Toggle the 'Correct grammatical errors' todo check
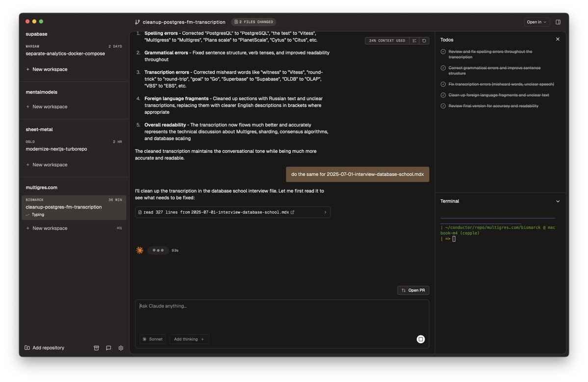 pos(443,68)
